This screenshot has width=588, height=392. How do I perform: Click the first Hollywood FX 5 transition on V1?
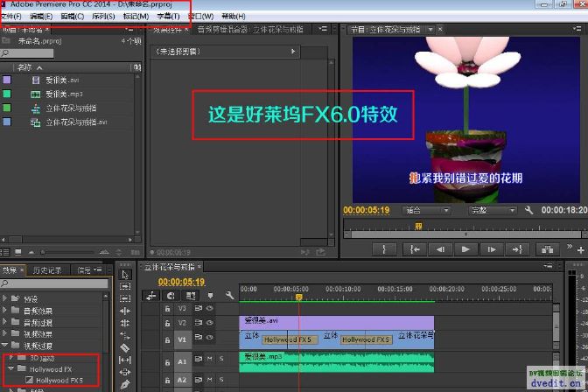[x=290, y=339]
